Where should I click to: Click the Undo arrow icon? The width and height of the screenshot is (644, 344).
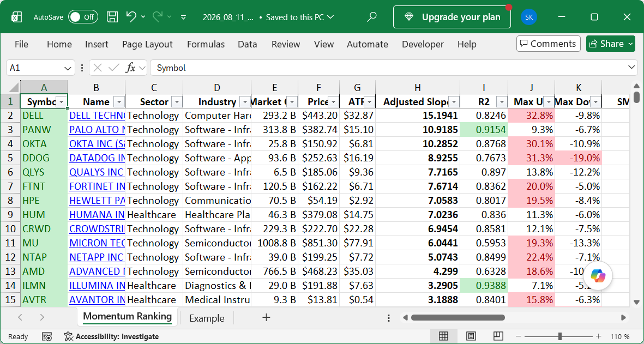[131, 17]
